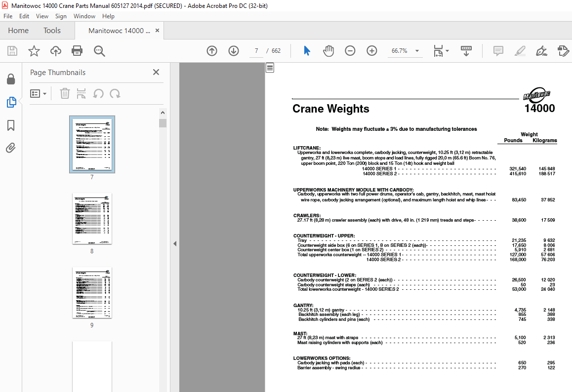Click the page notes icon at document top
Image resolution: width=572 pixels, height=392 pixels.
click(270, 68)
